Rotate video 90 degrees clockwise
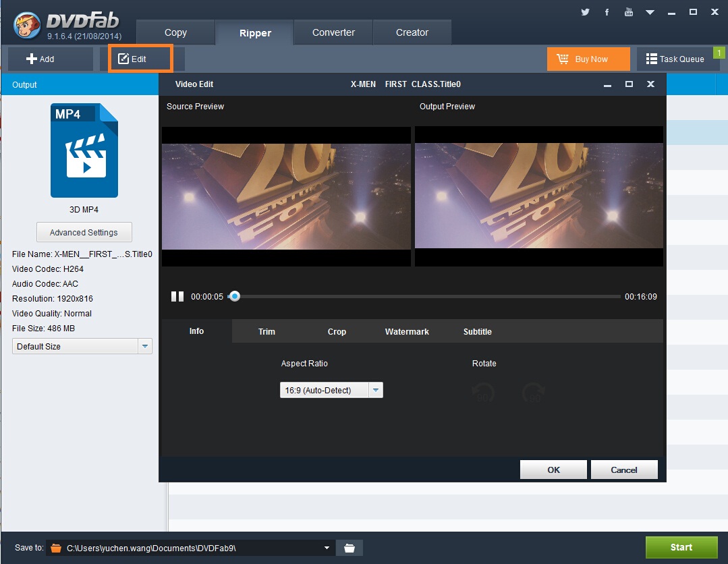Viewport: 728px width, 564px height. tap(534, 393)
